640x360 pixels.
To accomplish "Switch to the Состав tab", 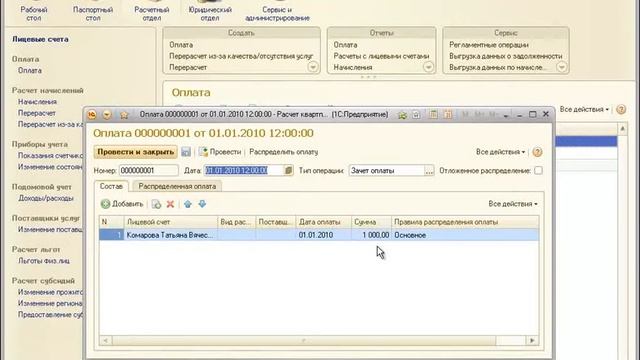I will pos(111,186).
